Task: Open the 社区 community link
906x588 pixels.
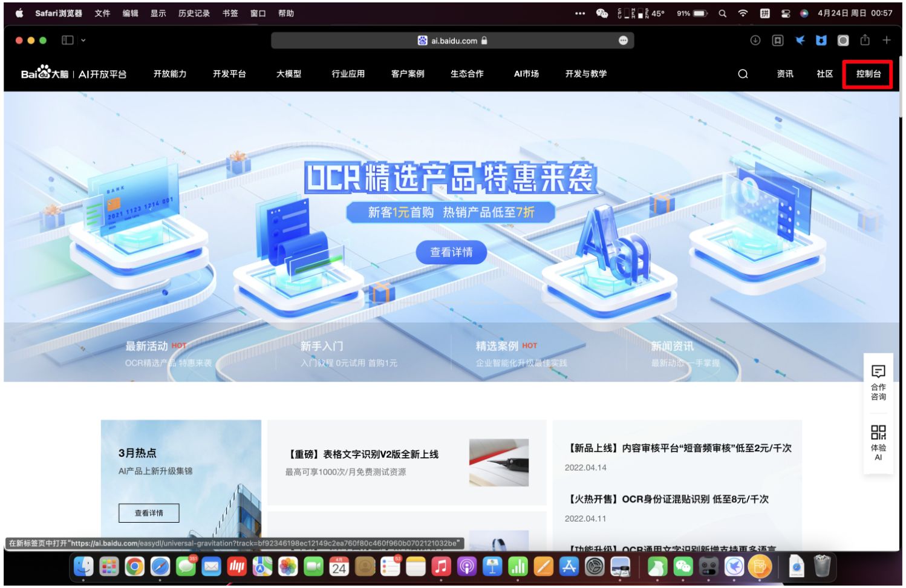Action: click(824, 74)
